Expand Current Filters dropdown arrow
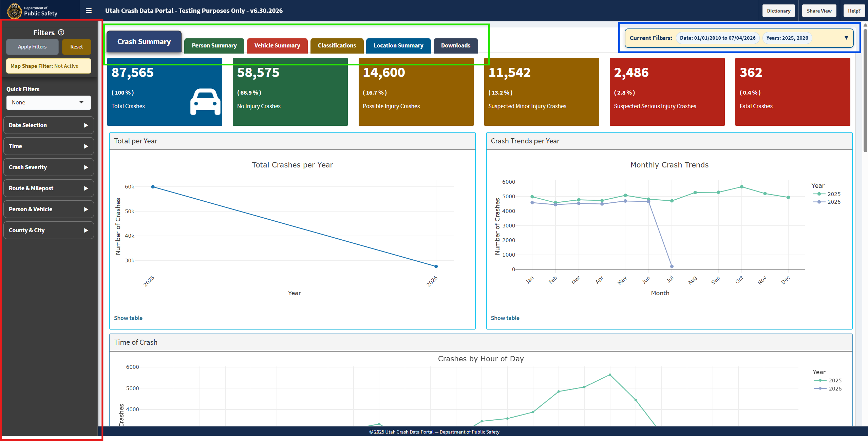The image size is (868, 441). 846,38
